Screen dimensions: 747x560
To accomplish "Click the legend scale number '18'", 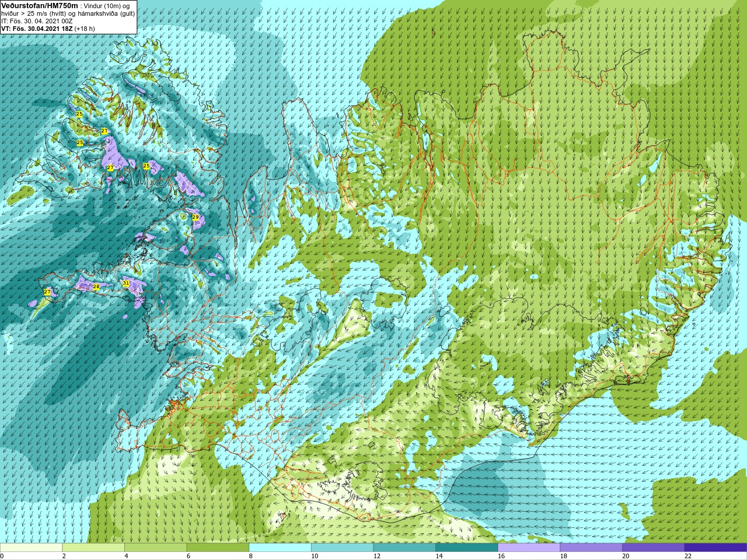I will pos(564,556).
